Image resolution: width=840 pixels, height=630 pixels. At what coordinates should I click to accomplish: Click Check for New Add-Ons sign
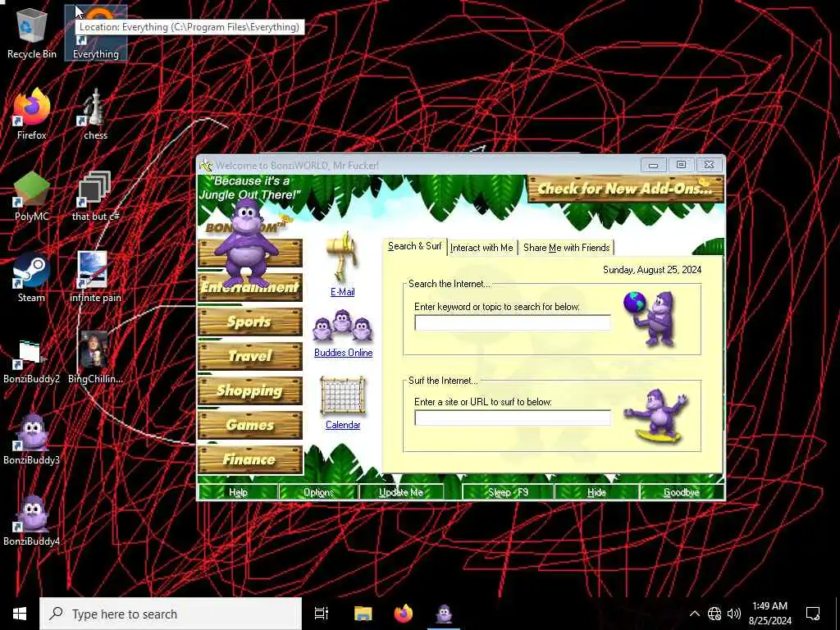point(625,189)
